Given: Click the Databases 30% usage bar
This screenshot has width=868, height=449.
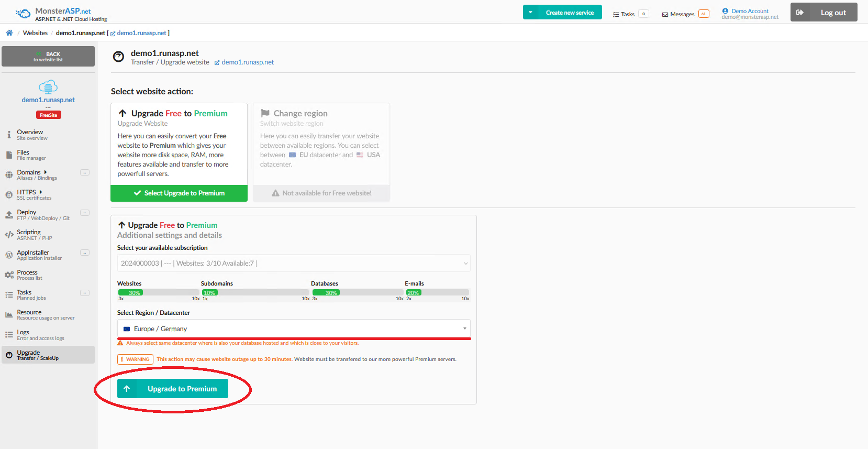Looking at the screenshot, I should coord(358,293).
